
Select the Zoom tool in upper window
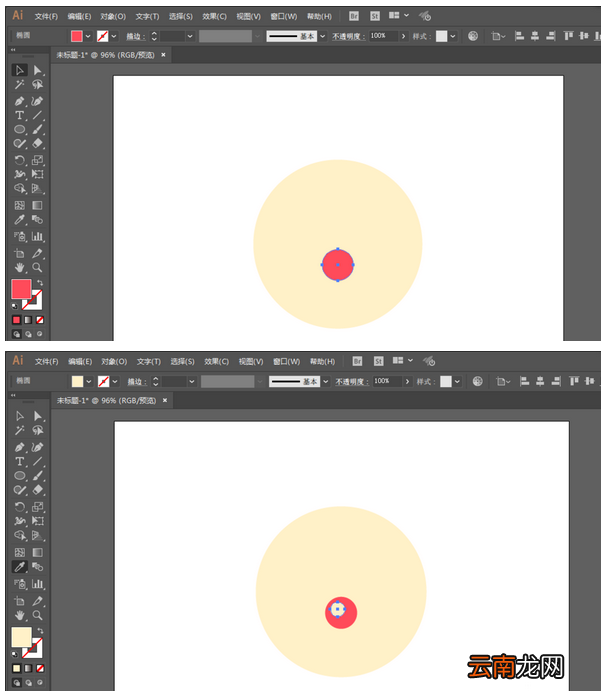pos(38,267)
